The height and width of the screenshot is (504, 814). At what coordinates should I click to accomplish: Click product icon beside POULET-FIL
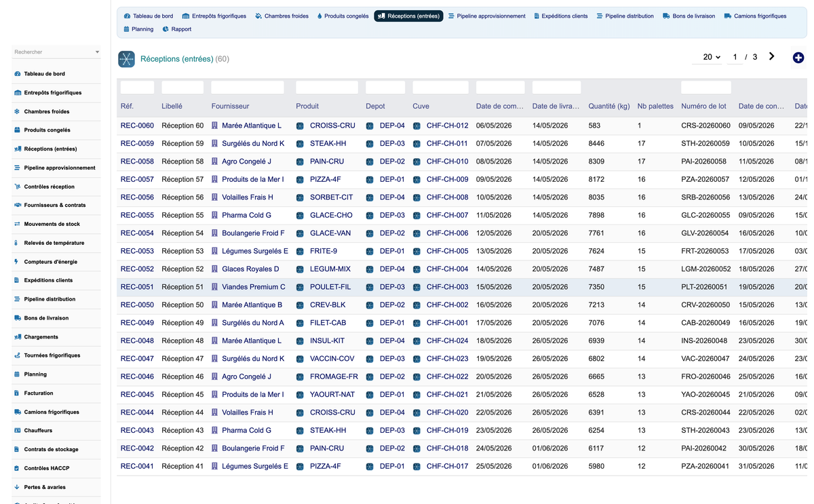click(300, 287)
